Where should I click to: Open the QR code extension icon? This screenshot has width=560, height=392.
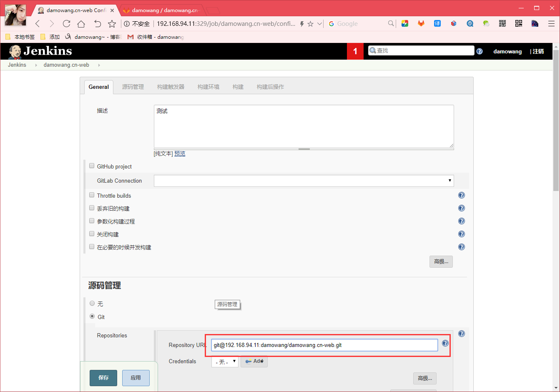[x=519, y=23]
